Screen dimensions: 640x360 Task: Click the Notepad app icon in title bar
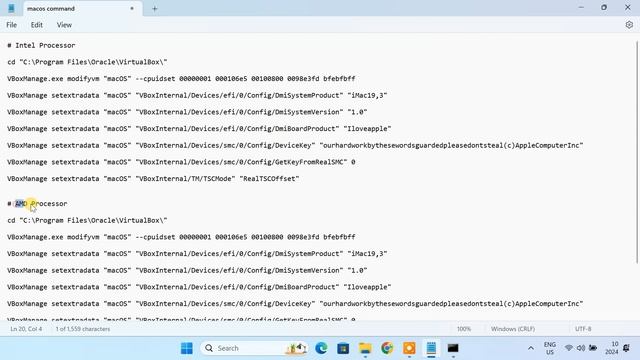pyautogui.click(x=11, y=8)
